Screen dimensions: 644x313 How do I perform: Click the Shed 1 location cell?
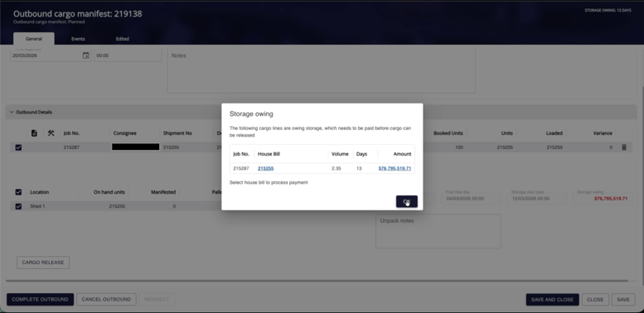tap(37, 206)
